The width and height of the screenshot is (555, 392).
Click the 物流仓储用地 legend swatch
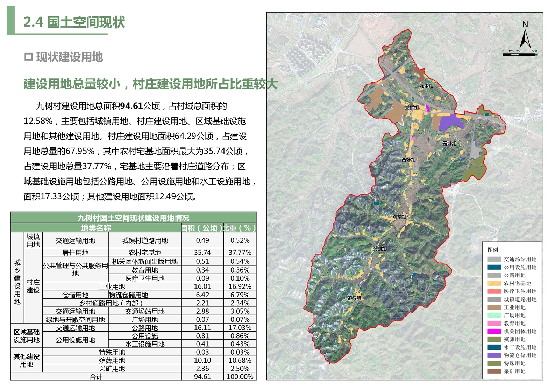coord(494,355)
